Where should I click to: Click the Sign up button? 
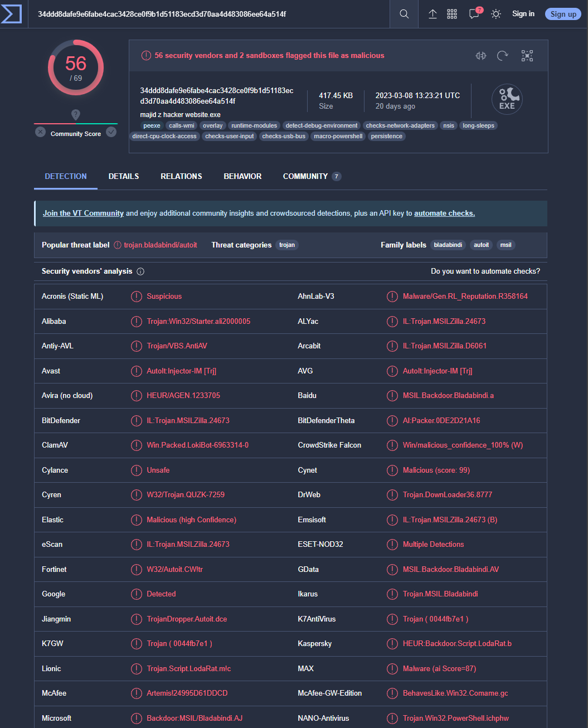(563, 14)
